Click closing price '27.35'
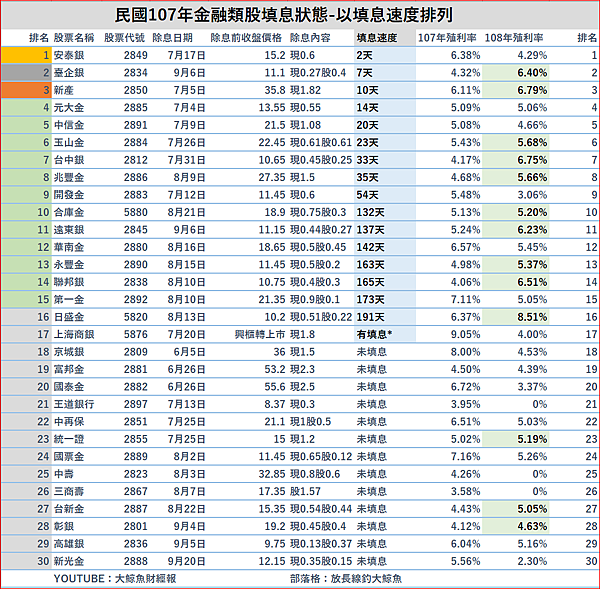 tap(272, 178)
